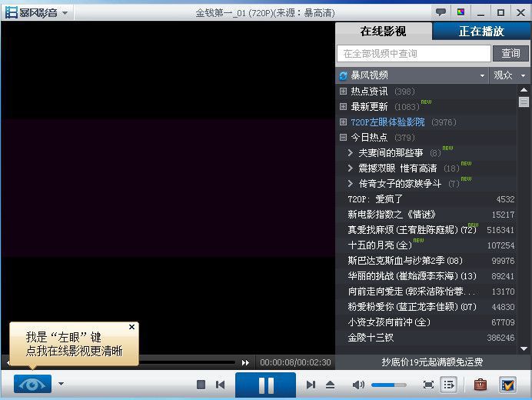The width and height of the screenshot is (532, 400).
Task: Click the playlist scrollbar up arrow
Action: click(x=524, y=90)
